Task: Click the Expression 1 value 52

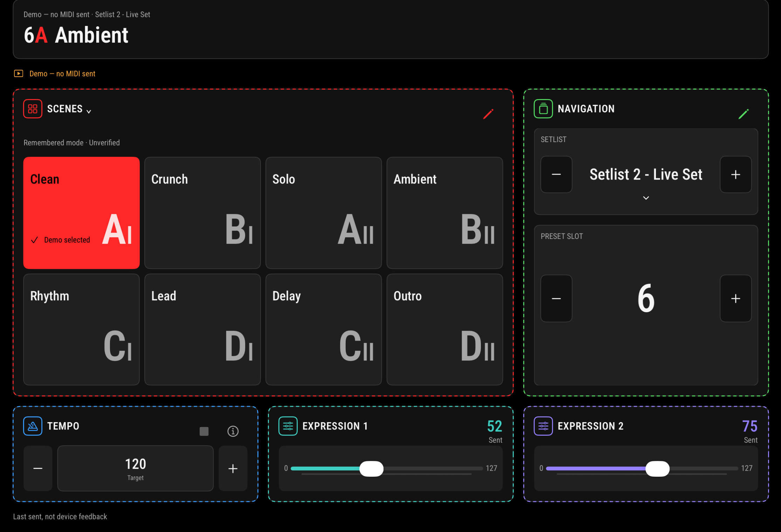Action: point(495,426)
